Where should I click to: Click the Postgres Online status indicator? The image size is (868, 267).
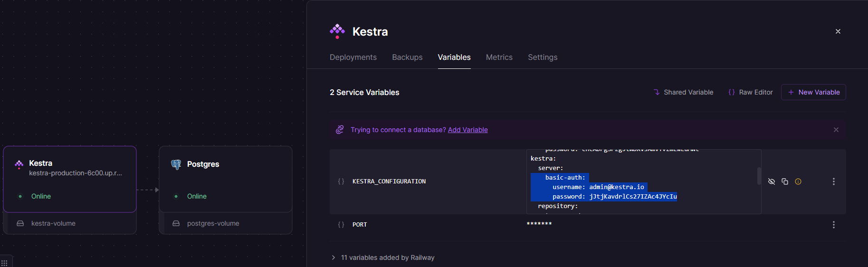(x=191, y=196)
